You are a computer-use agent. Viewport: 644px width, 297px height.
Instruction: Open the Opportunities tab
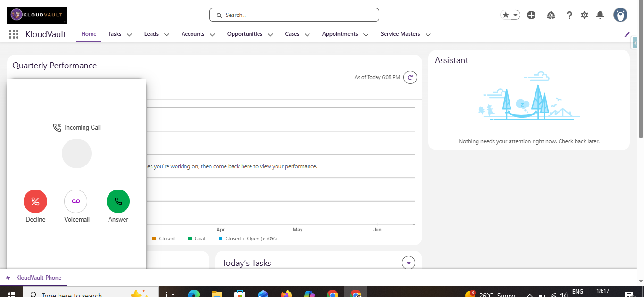tap(245, 34)
